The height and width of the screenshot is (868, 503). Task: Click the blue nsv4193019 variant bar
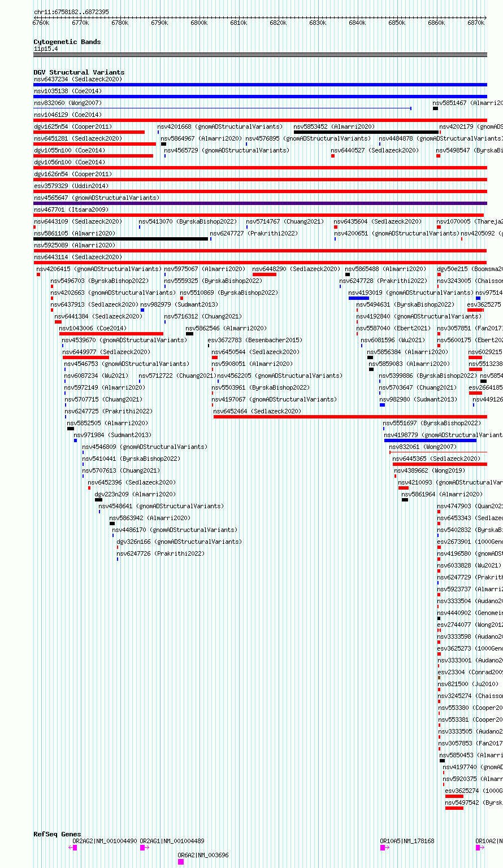[359, 298]
